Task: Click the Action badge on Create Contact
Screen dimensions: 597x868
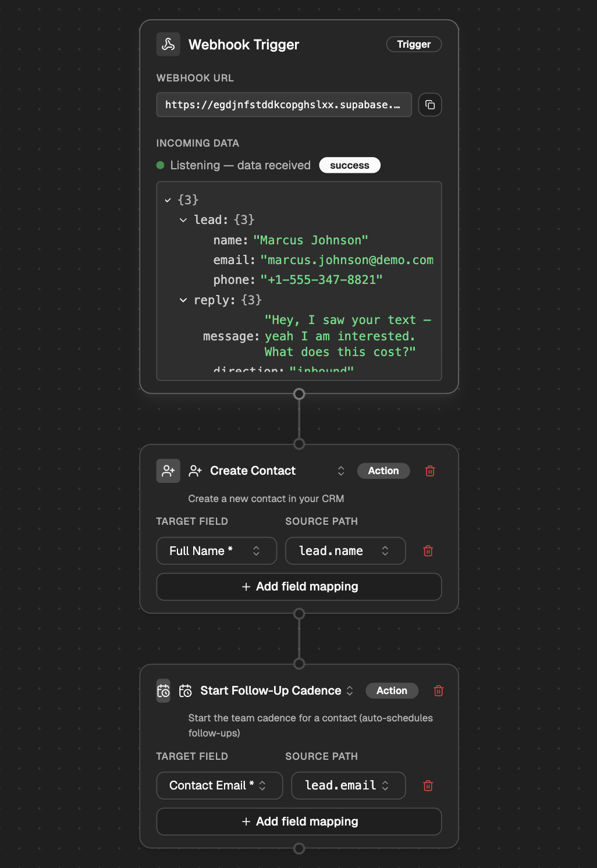Action: click(383, 471)
